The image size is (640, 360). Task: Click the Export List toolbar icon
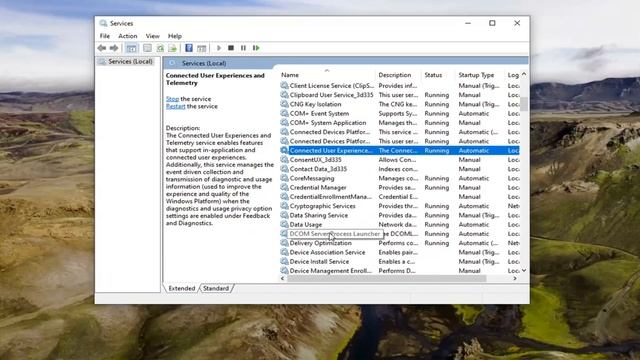pyautogui.click(x=173, y=48)
